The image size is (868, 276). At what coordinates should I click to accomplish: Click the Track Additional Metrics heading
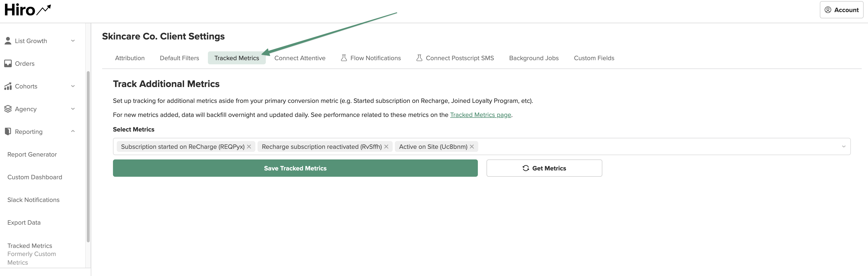point(166,84)
